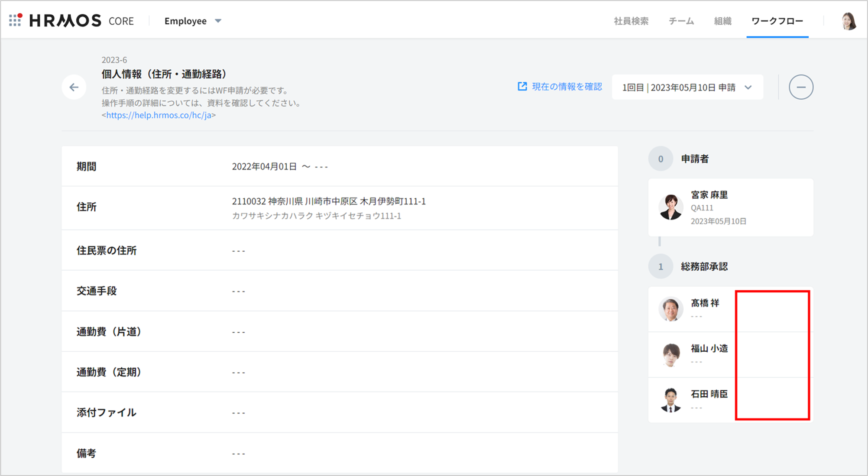868x476 pixels.
Task: Click 石田 晴臣's approver photo
Action: pyautogui.click(x=670, y=400)
